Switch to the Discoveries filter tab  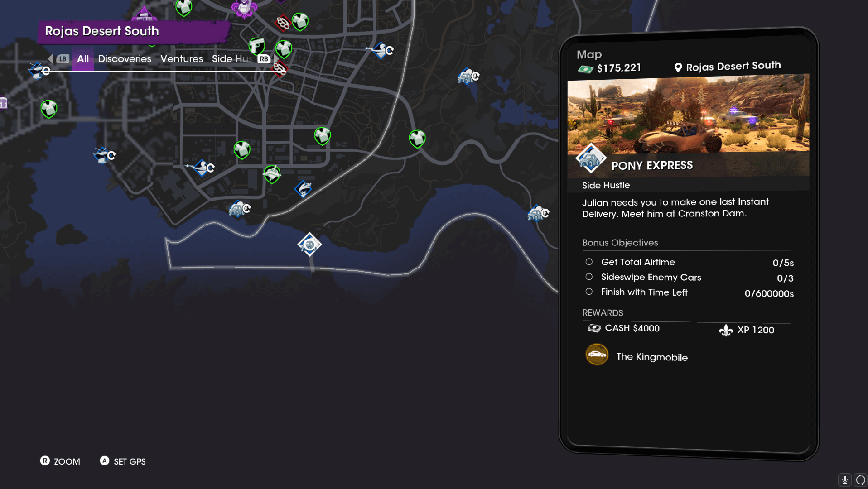coord(125,59)
